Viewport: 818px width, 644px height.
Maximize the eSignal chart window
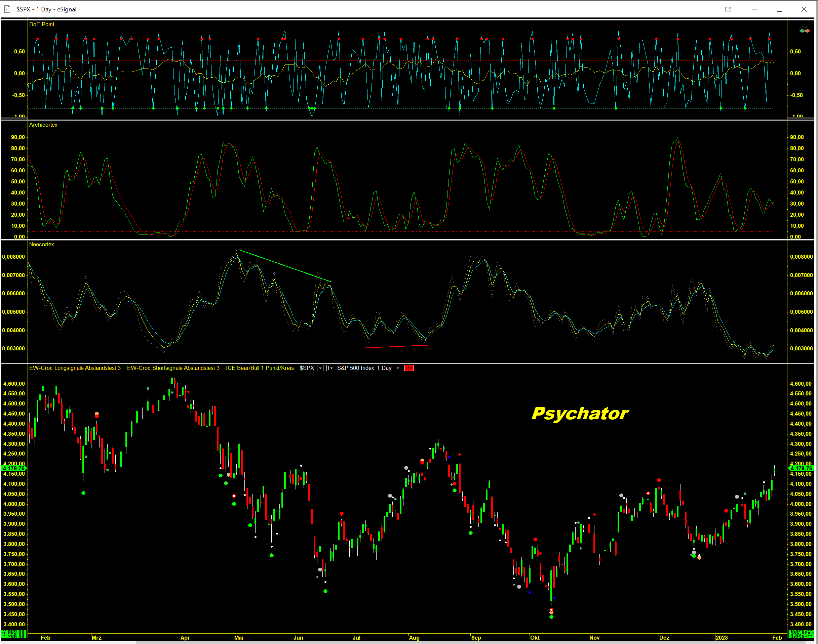click(780, 9)
